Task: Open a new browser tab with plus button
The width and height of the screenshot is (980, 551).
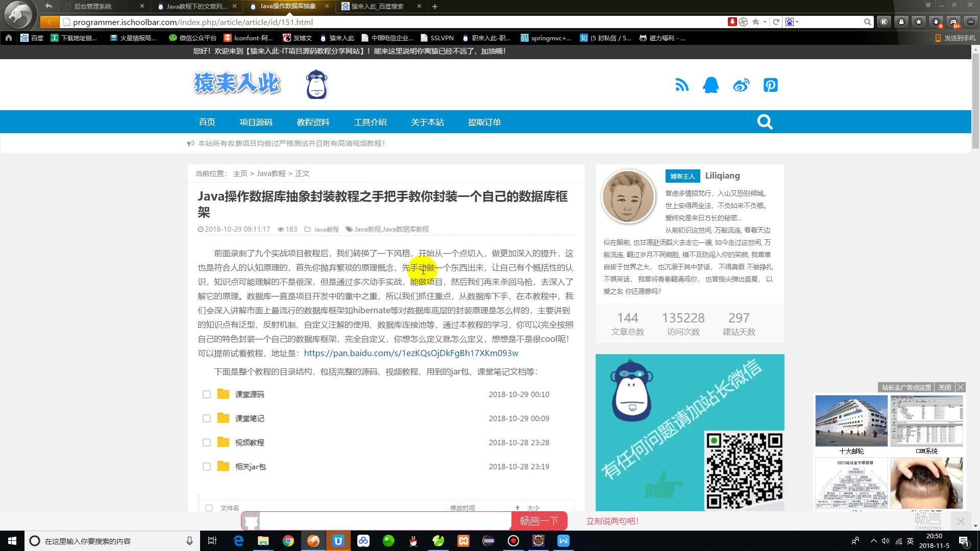Action: (435, 6)
